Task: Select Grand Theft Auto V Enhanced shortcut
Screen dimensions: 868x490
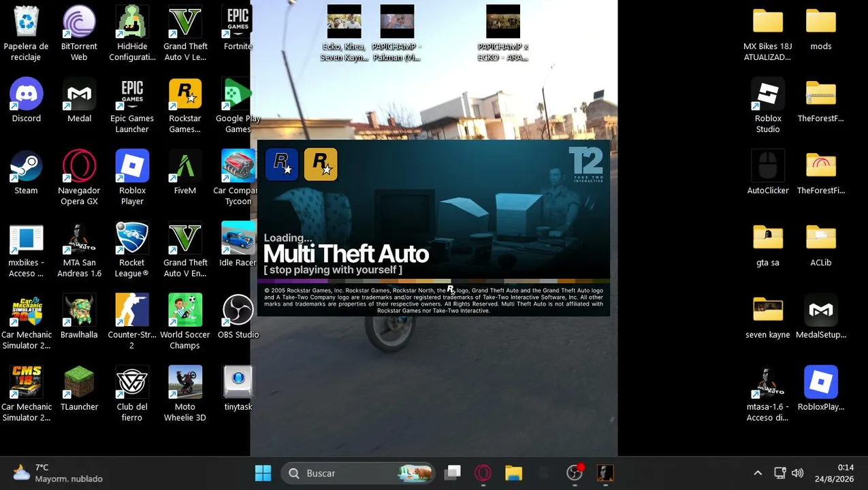Action: pos(185,250)
